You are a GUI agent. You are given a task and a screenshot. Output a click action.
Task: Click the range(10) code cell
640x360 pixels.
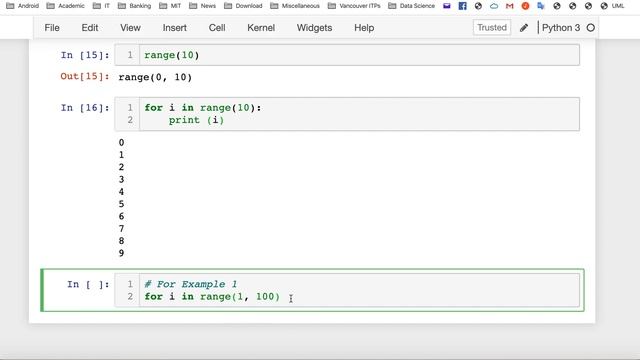coord(347,55)
